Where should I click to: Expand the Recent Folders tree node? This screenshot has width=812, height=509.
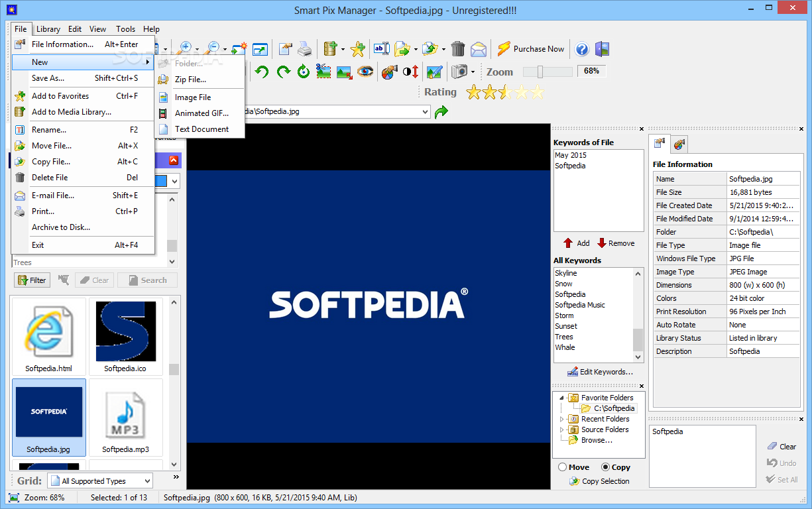pos(562,419)
